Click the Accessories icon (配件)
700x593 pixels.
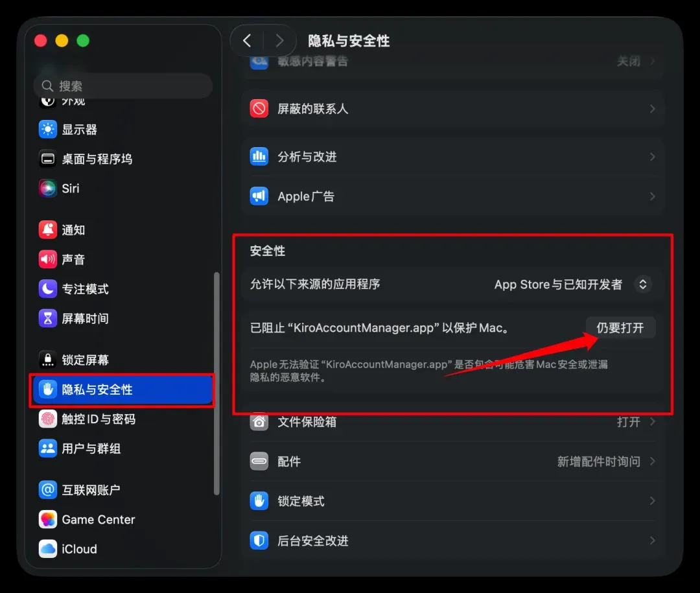pos(259,461)
